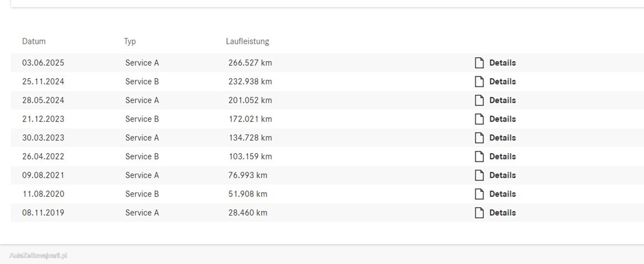This screenshot has width=644, height=264.
Task: Click the AutaZeSzwajcarii.pl watermark text
Action: coord(38,255)
